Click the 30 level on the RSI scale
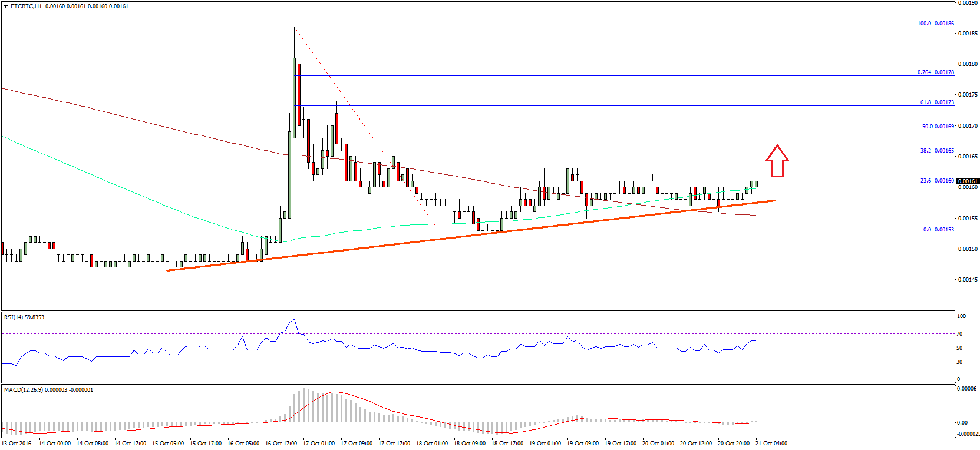Screen dimensions: 980x450 959,362
